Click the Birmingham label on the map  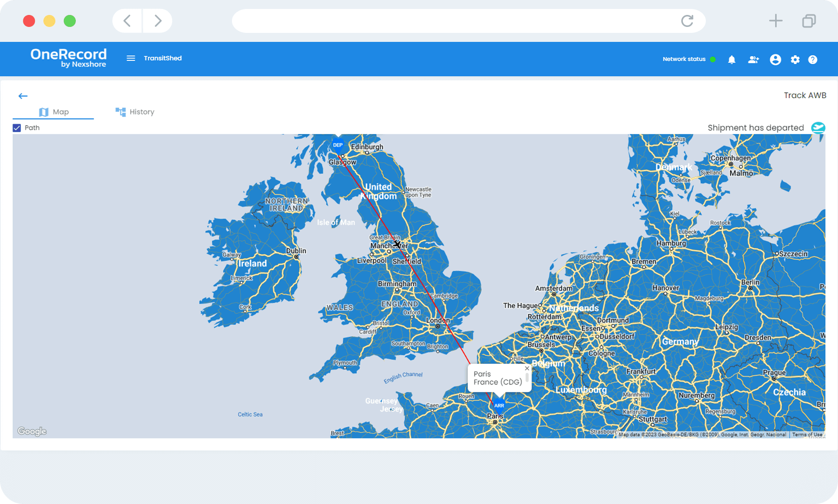click(x=397, y=284)
